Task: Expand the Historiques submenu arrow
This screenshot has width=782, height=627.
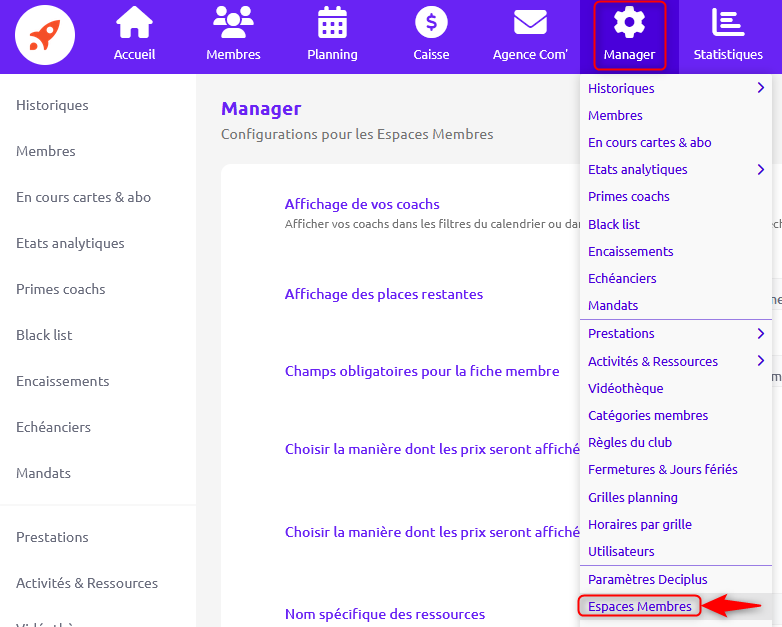Action: pos(761,88)
